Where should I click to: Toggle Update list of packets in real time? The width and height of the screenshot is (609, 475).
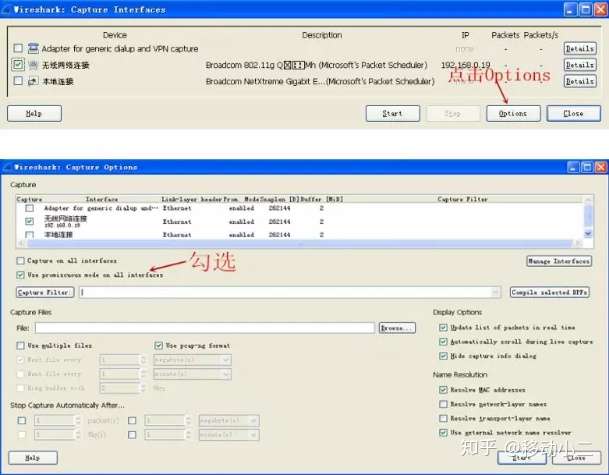pos(443,327)
